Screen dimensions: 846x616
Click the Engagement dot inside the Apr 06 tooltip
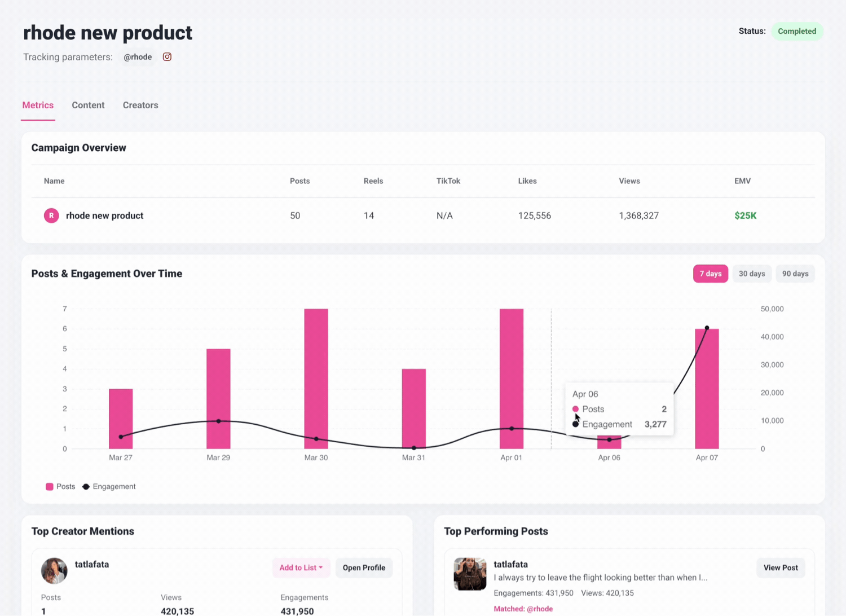576,424
